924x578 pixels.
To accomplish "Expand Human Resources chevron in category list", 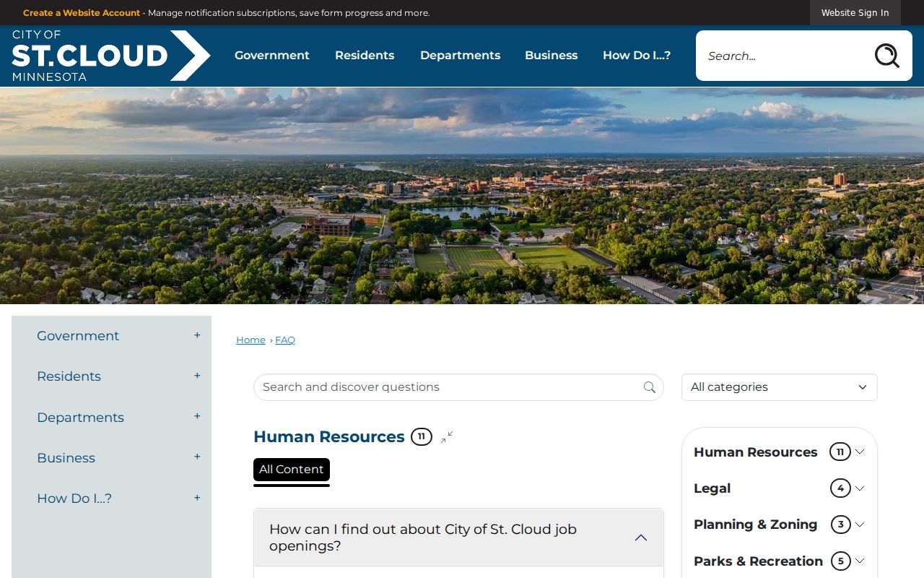I will [860, 452].
